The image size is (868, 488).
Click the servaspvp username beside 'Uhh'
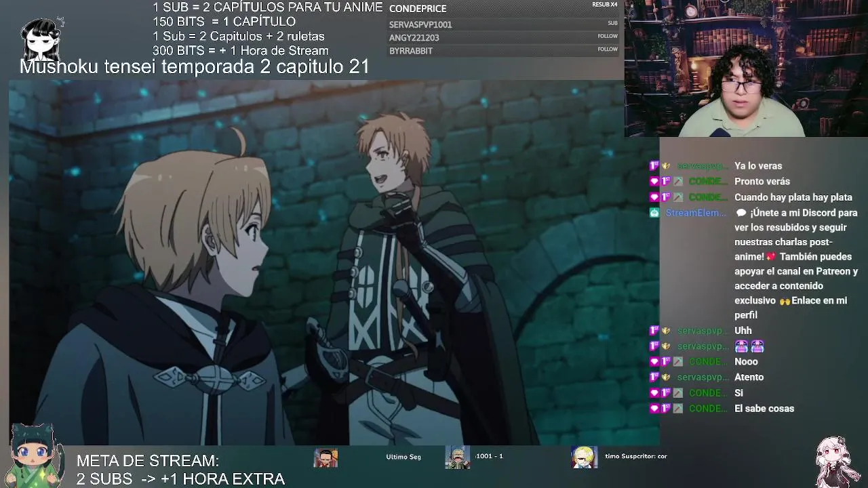point(703,331)
